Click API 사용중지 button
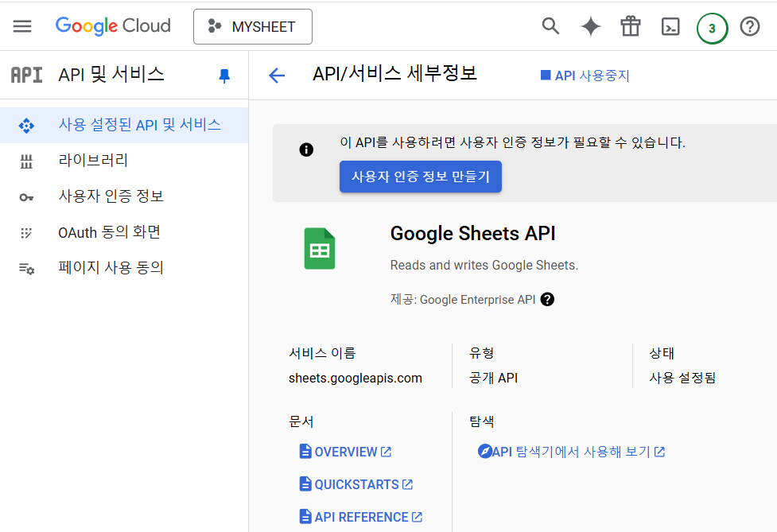The width and height of the screenshot is (777, 532). tap(585, 76)
